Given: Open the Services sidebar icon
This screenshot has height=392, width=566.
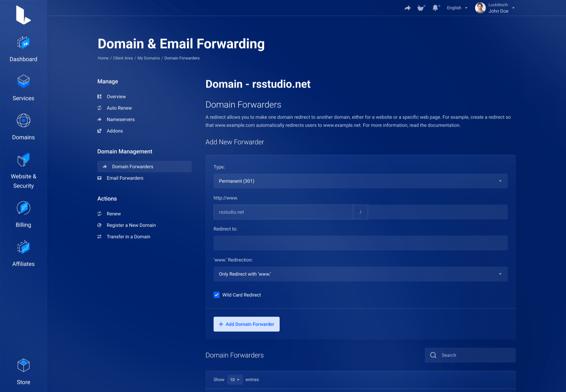Looking at the screenshot, I should 24,81.
